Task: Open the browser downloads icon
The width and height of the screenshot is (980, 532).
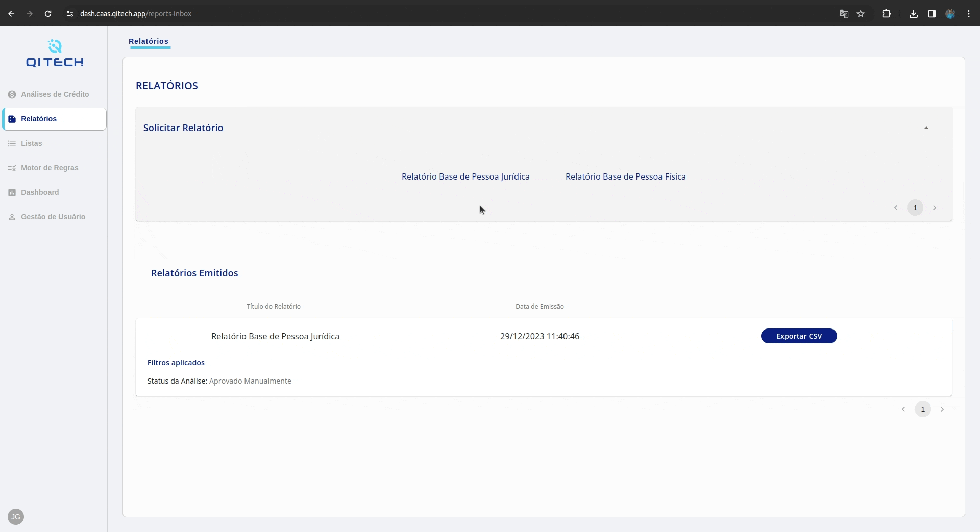Action: point(914,14)
